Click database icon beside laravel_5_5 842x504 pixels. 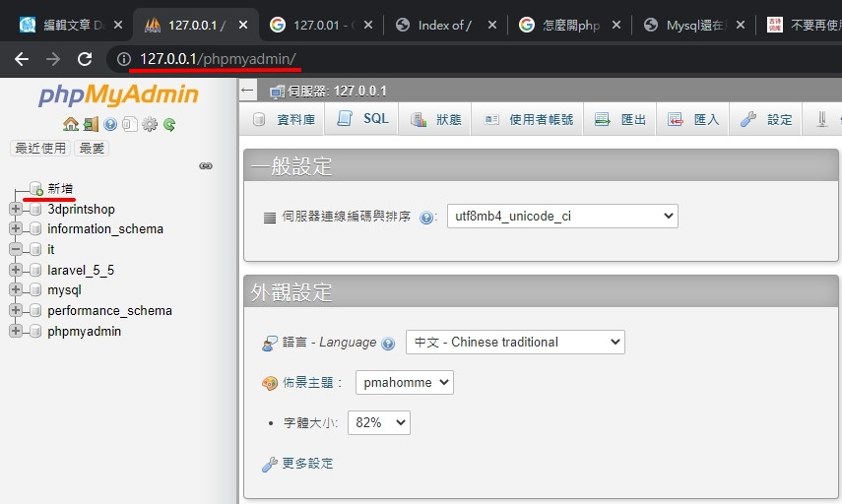(x=35, y=270)
